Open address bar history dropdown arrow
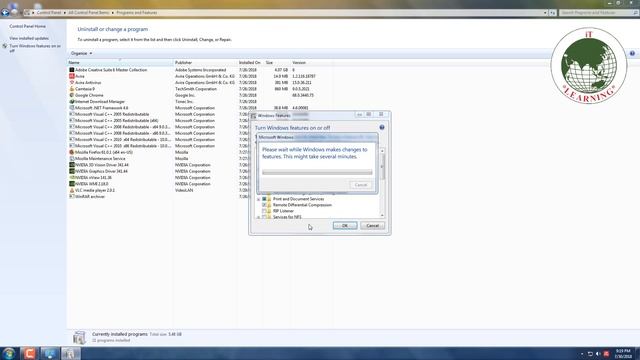 click(x=545, y=13)
